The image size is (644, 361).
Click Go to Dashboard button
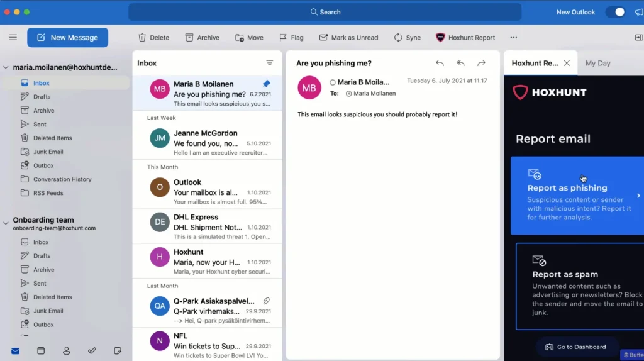[575, 347]
